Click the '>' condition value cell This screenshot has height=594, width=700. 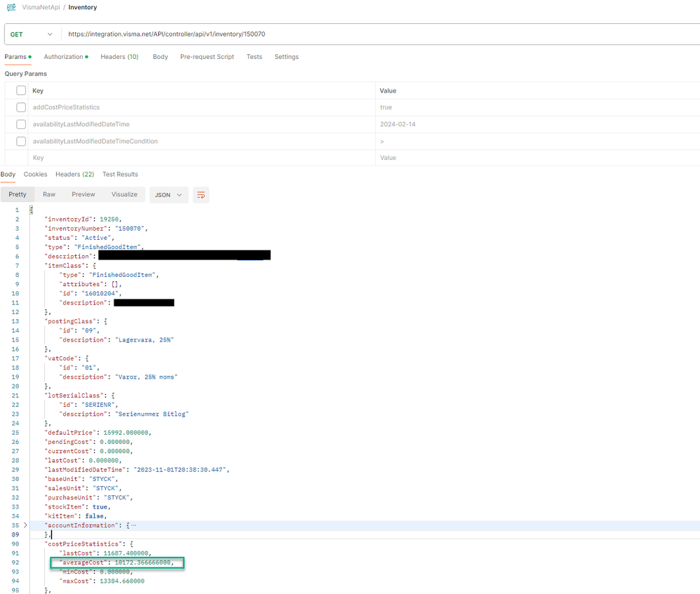(538, 142)
